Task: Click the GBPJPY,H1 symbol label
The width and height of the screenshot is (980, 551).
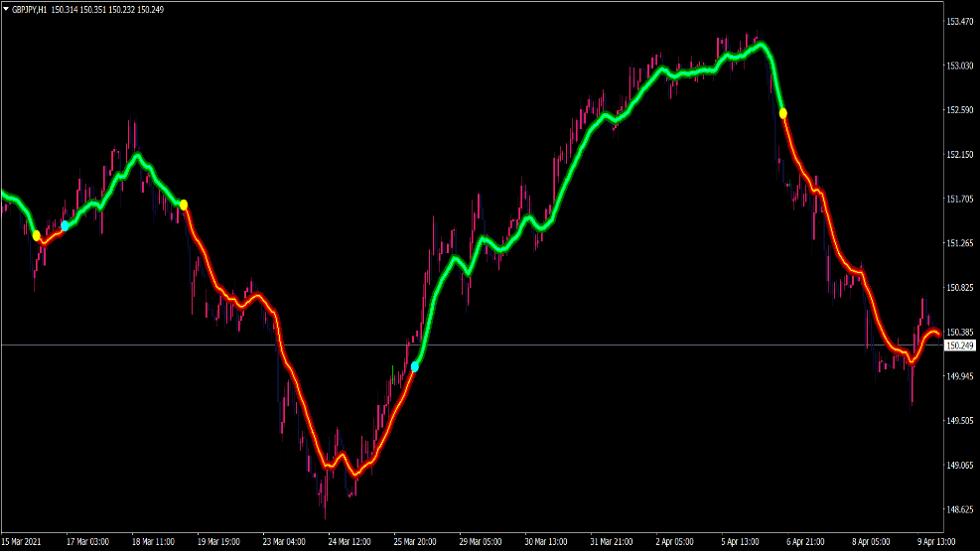Action: (x=29, y=9)
